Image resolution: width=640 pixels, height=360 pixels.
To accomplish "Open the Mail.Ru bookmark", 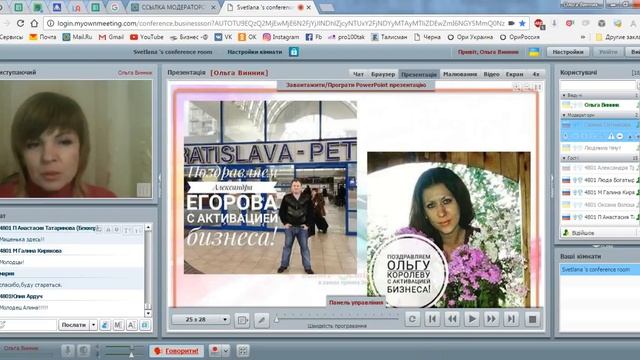I will [x=78, y=37].
